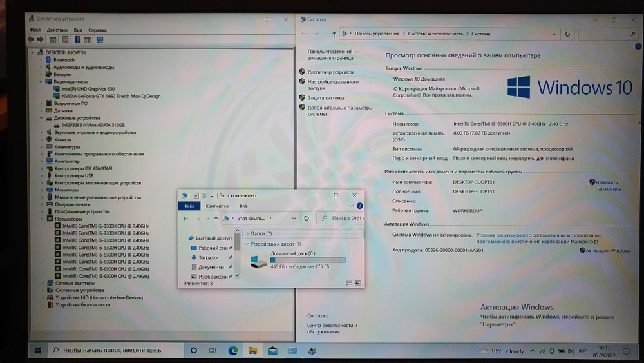Viewport: 644px width, 363px height.
Task: Select Локальный диск (C:) drive
Action: click(x=298, y=260)
